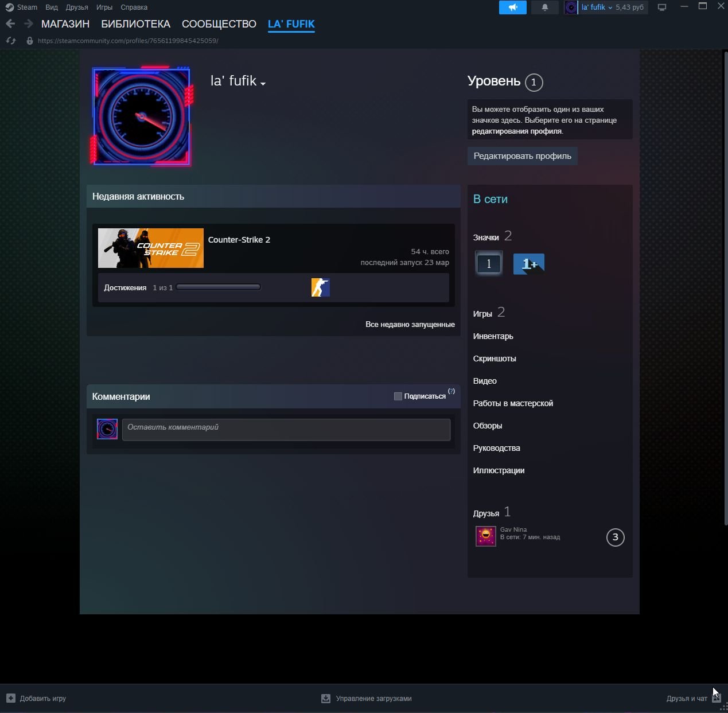
Task: Open the Игры link in sidebar
Action: [482, 314]
